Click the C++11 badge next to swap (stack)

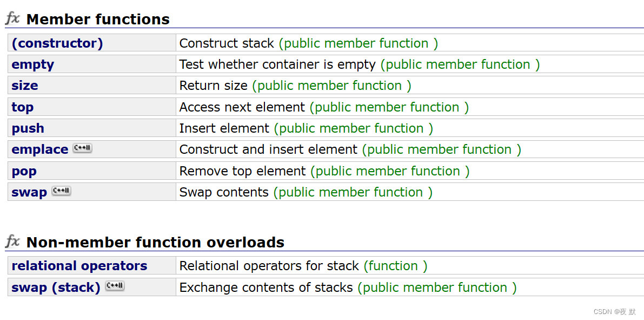coord(115,286)
